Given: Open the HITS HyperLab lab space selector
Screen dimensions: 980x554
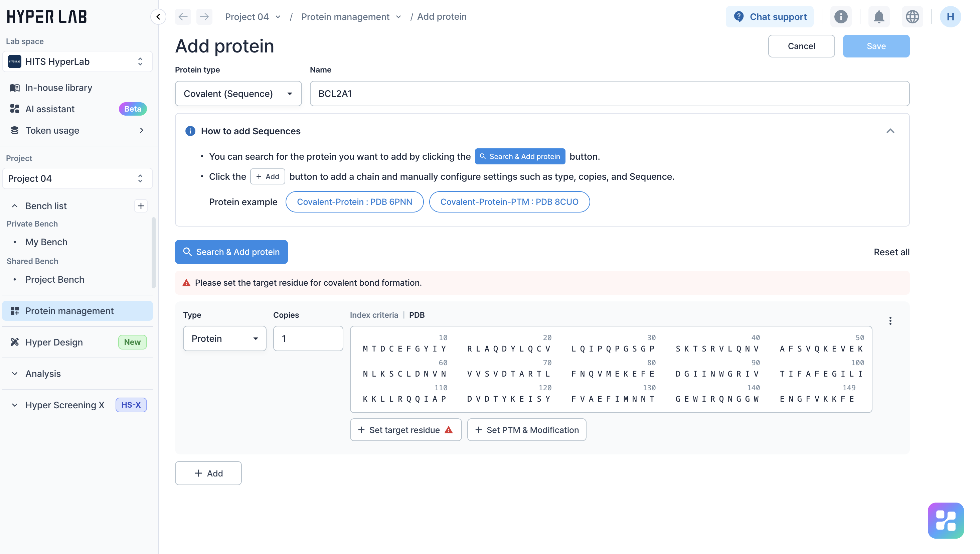Looking at the screenshot, I should click(x=77, y=61).
